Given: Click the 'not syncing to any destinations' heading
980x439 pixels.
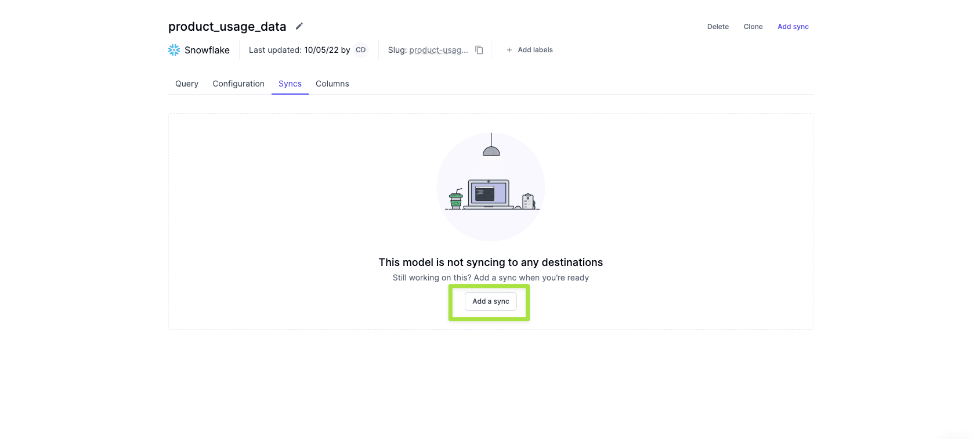Looking at the screenshot, I should [x=490, y=262].
